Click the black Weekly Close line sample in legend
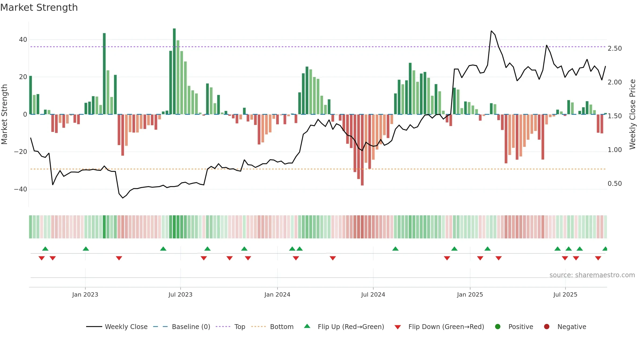The height and width of the screenshot is (362, 644). (94, 327)
